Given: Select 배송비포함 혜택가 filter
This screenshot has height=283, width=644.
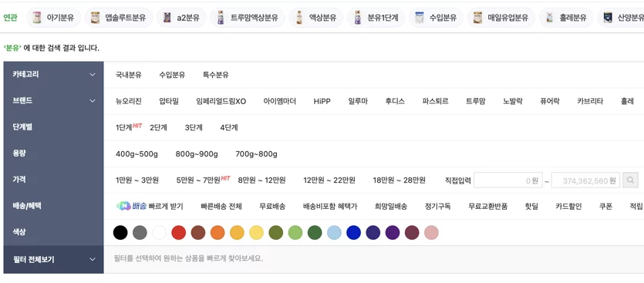Looking at the screenshot, I should [x=330, y=206].
